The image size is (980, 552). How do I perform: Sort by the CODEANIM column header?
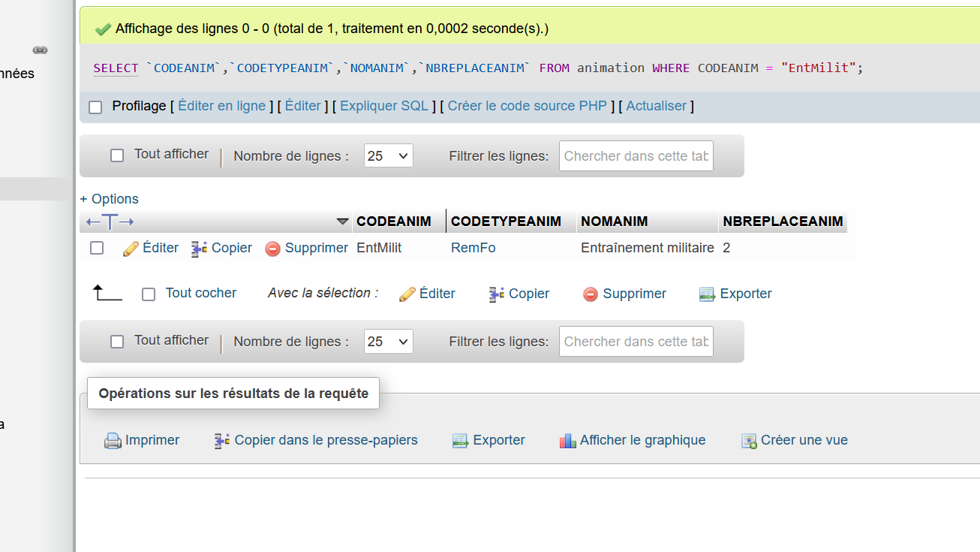point(394,222)
